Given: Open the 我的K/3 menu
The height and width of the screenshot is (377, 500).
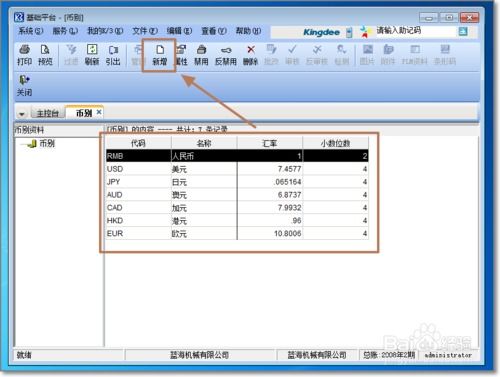Looking at the screenshot, I should tap(105, 31).
